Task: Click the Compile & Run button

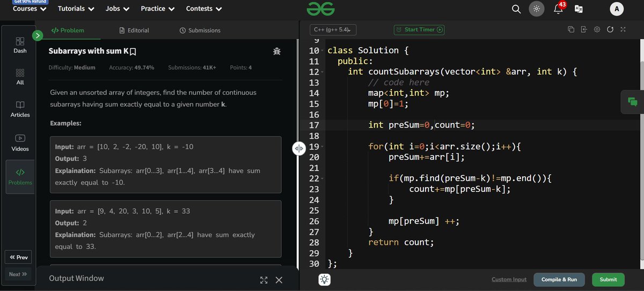Action: click(x=559, y=280)
